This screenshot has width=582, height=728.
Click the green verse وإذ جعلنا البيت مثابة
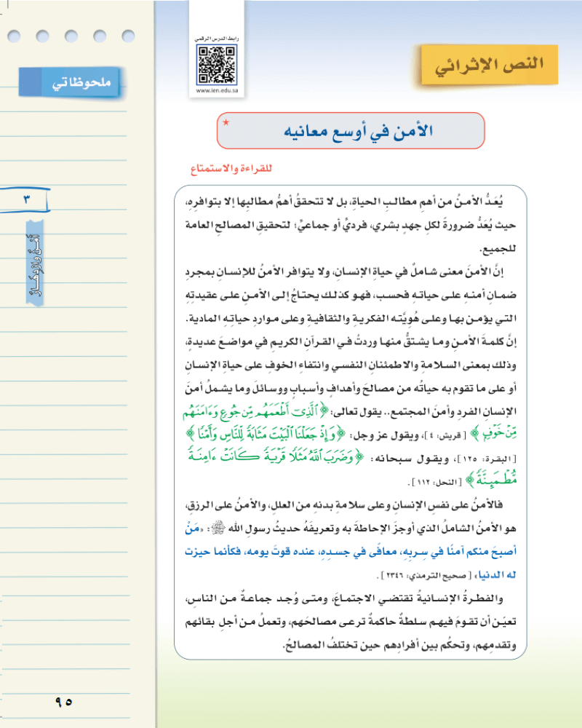(x=265, y=435)
